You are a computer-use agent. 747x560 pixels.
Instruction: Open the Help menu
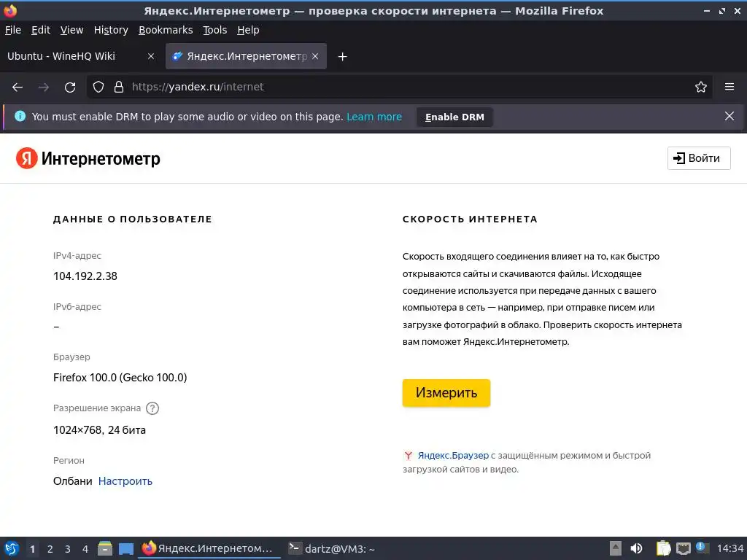coord(248,30)
